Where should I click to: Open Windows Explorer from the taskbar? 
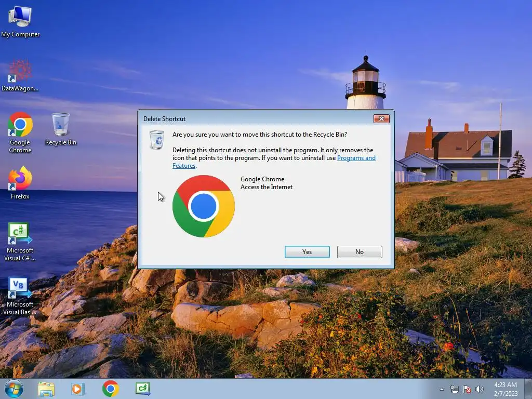pyautogui.click(x=46, y=389)
